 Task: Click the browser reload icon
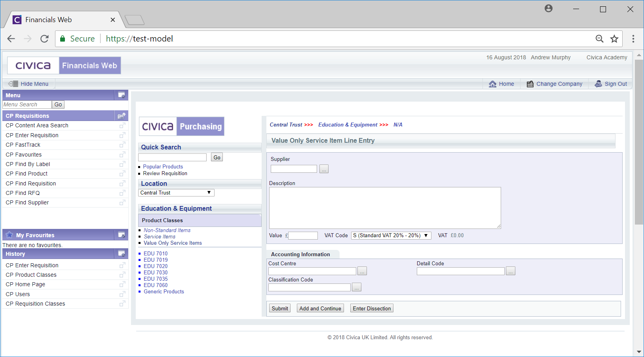pyautogui.click(x=44, y=39)
